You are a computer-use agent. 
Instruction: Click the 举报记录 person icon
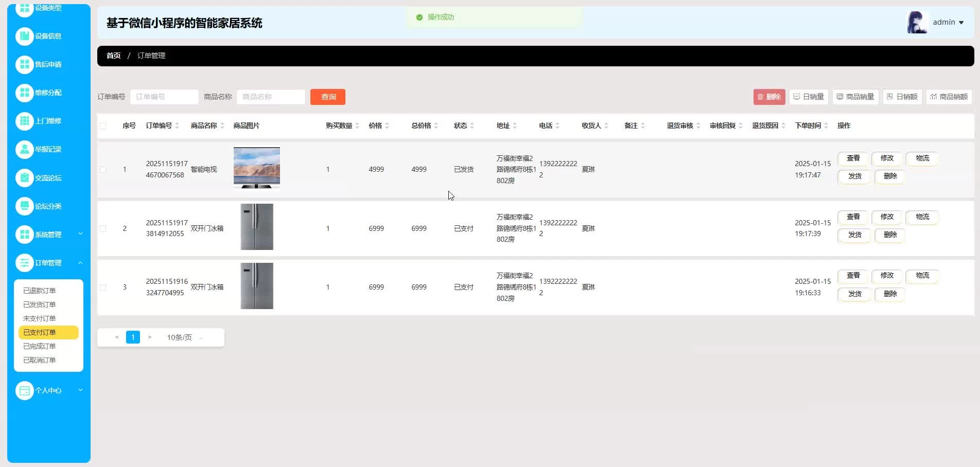(x=24, y=149)
